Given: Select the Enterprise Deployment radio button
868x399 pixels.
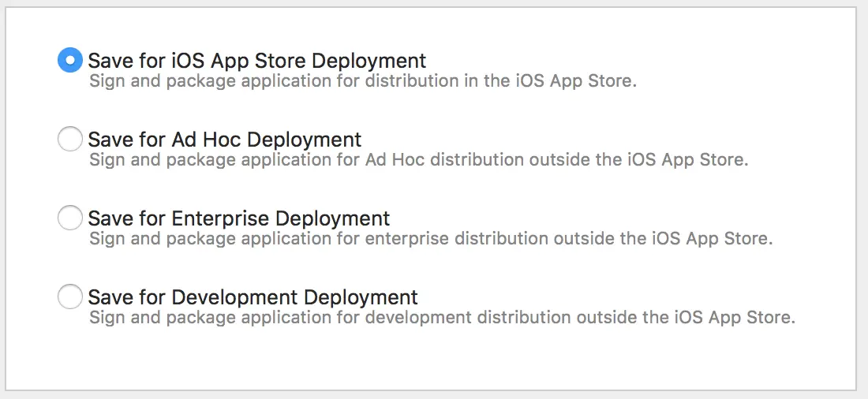Looking at the screenshot, I should pyautogui.click(x=69, y=218).
